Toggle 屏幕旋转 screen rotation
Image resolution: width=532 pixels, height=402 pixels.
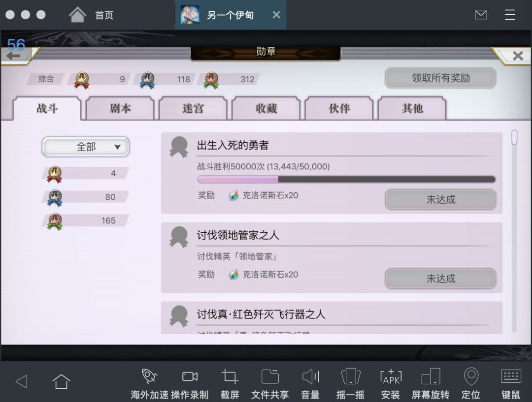431,376
